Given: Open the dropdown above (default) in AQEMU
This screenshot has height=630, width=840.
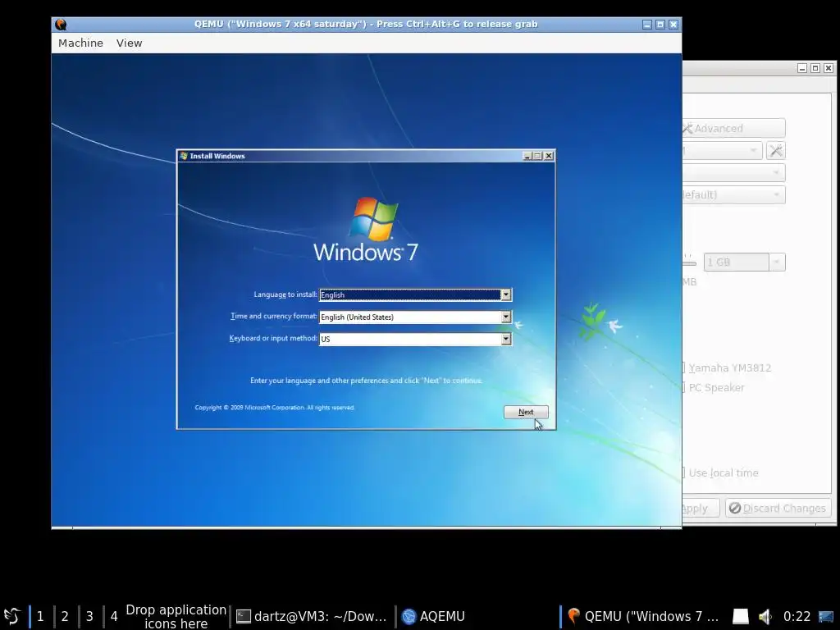Looking at the screenshot, I should click(x=733, y=172).
